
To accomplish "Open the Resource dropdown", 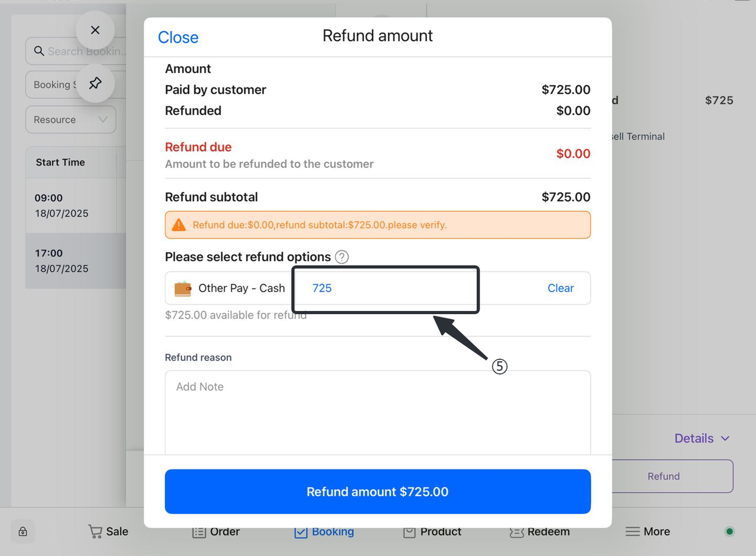I will 70,120.
